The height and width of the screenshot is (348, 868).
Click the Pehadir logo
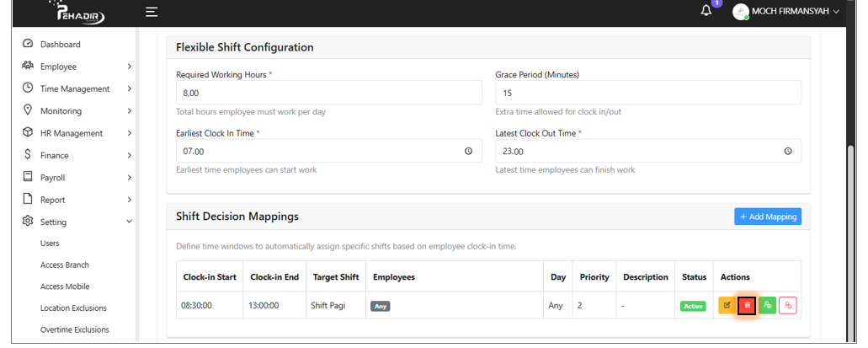tap(82, 13)
